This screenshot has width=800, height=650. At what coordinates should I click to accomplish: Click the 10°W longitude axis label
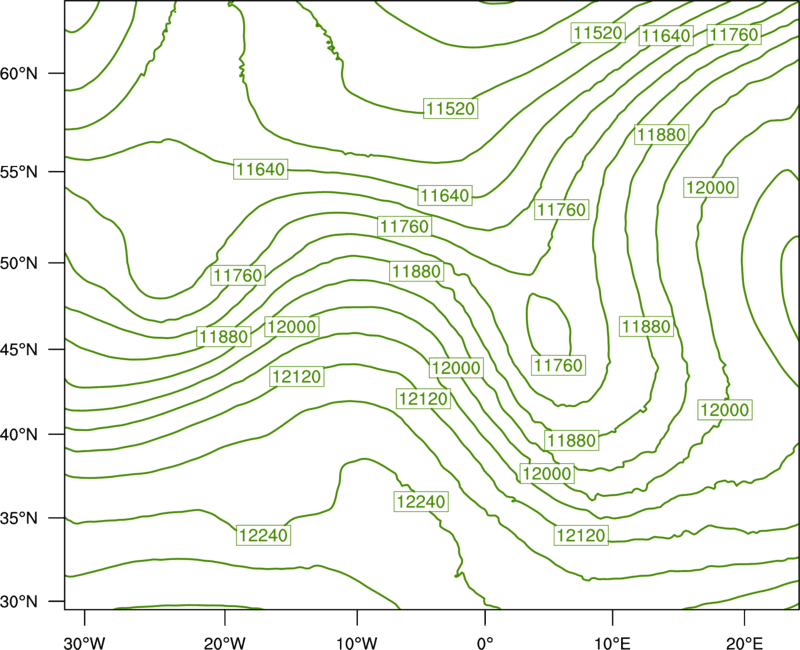(357, 642)
